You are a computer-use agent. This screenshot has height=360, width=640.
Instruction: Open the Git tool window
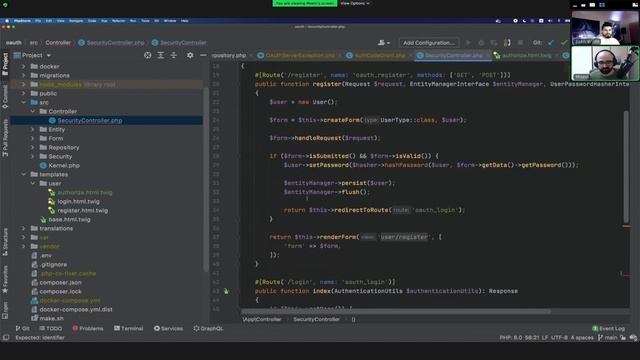click(22, 328)
